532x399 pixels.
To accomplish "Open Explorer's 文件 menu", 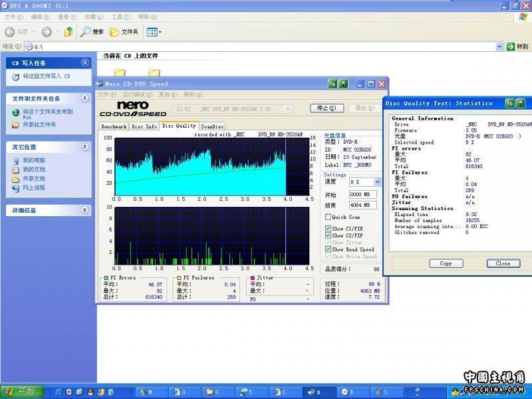I will 14,17.
